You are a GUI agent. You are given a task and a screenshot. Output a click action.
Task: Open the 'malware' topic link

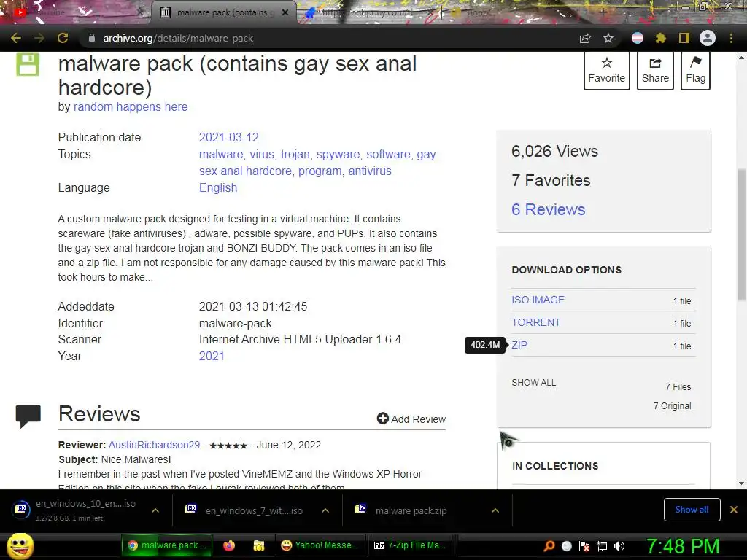(x=222, y=155)
